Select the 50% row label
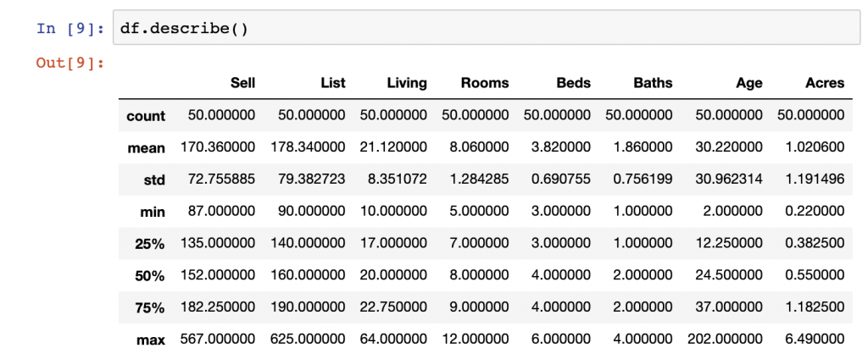The height and width of the screenshot is (359, 868). pos(150,276)
